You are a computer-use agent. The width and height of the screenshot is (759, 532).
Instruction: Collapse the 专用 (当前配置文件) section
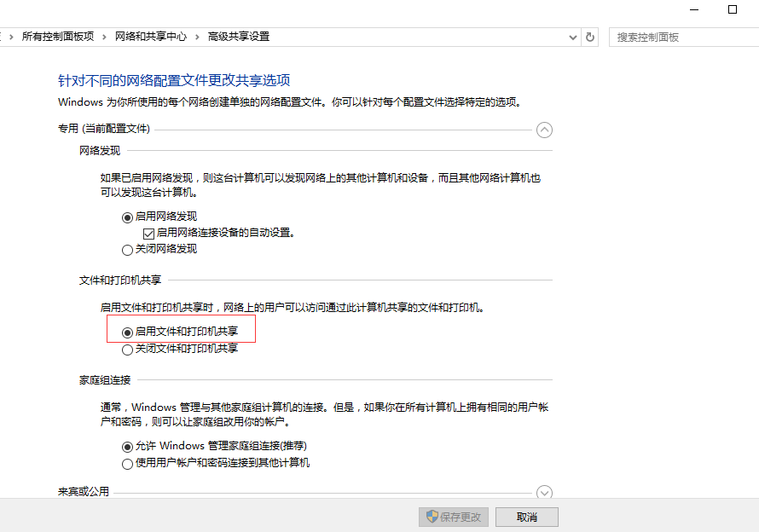tap(544, 130)
